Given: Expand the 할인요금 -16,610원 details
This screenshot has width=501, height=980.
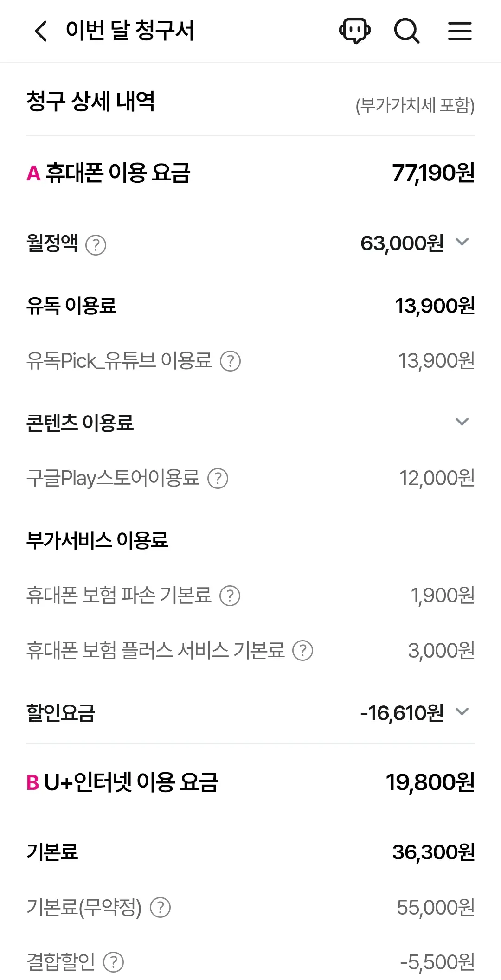Looking at the screenshot, I should pos(462,711).
